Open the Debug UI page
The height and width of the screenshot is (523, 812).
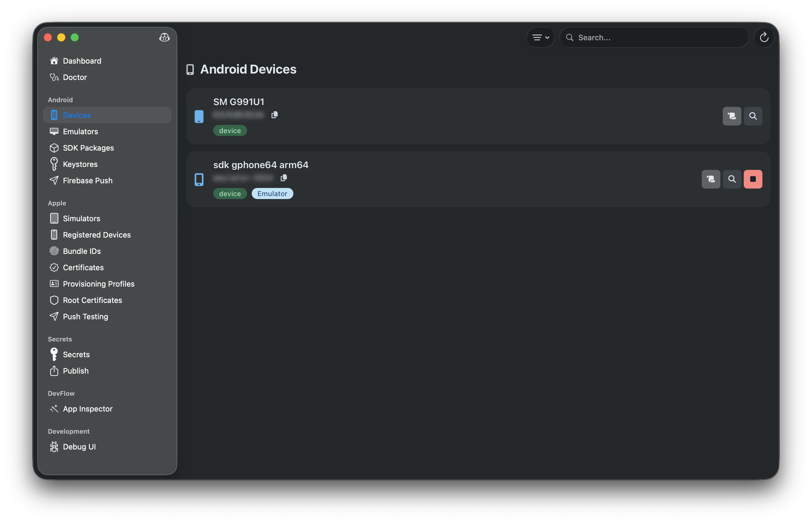[x=79, y=447]
